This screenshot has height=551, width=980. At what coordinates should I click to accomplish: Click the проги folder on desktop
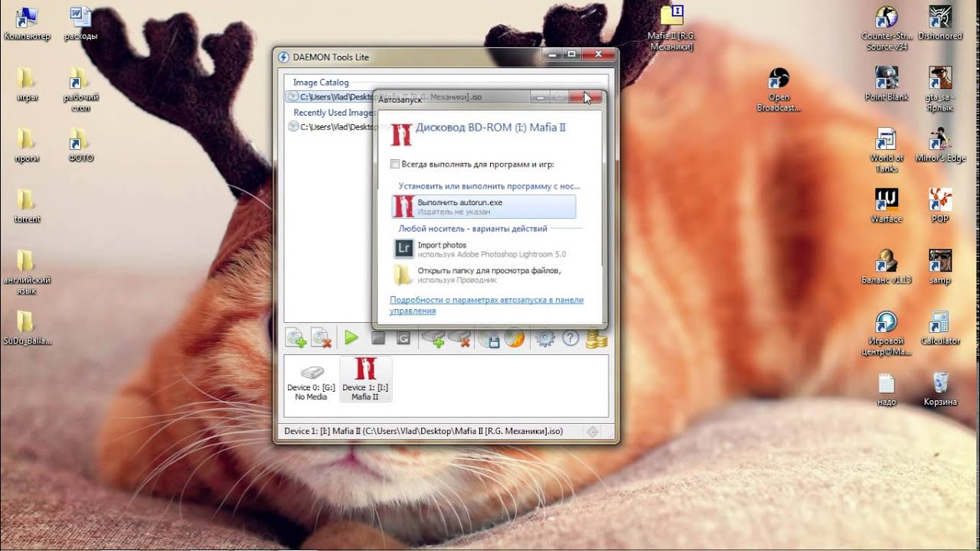[x=27, y=145]
